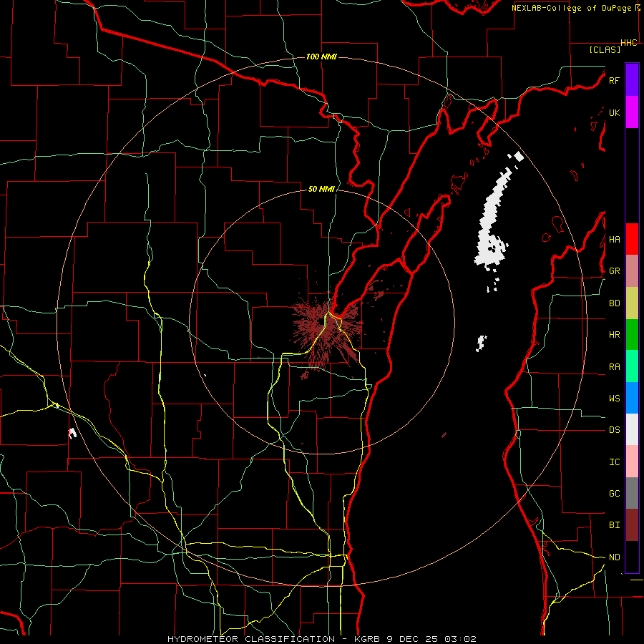The height and width of the screenshot is (644, 644).
Task: Click the GR legend label
Action: pyautogui.click(x=614, y=271)
